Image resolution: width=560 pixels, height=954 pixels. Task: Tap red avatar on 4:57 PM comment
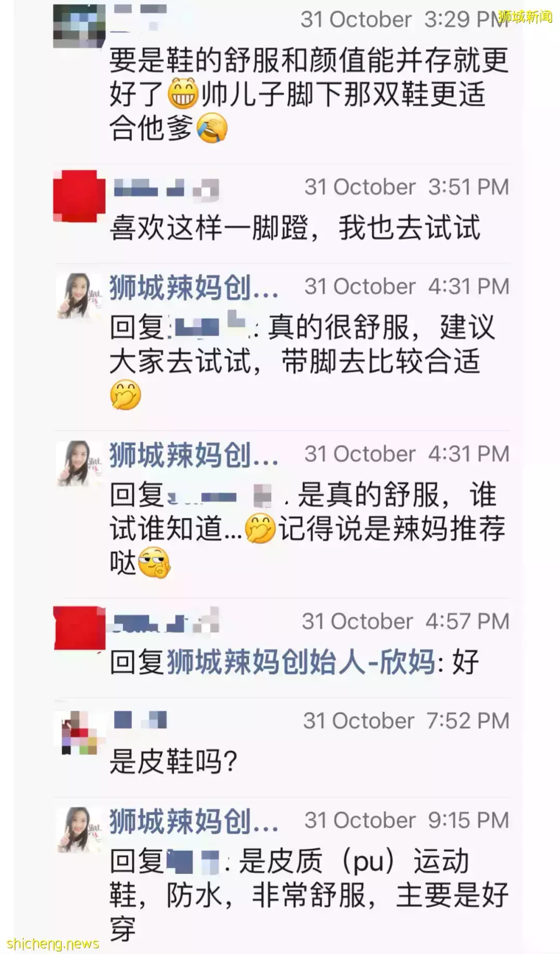point(79,628)
